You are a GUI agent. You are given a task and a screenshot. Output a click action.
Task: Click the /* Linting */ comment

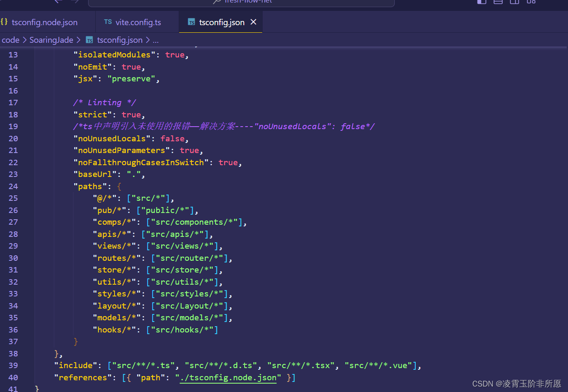tap(104, 102)
